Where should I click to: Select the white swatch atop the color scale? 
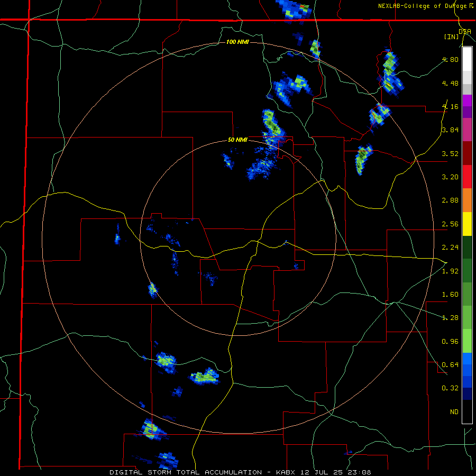[x=467, y=59]
